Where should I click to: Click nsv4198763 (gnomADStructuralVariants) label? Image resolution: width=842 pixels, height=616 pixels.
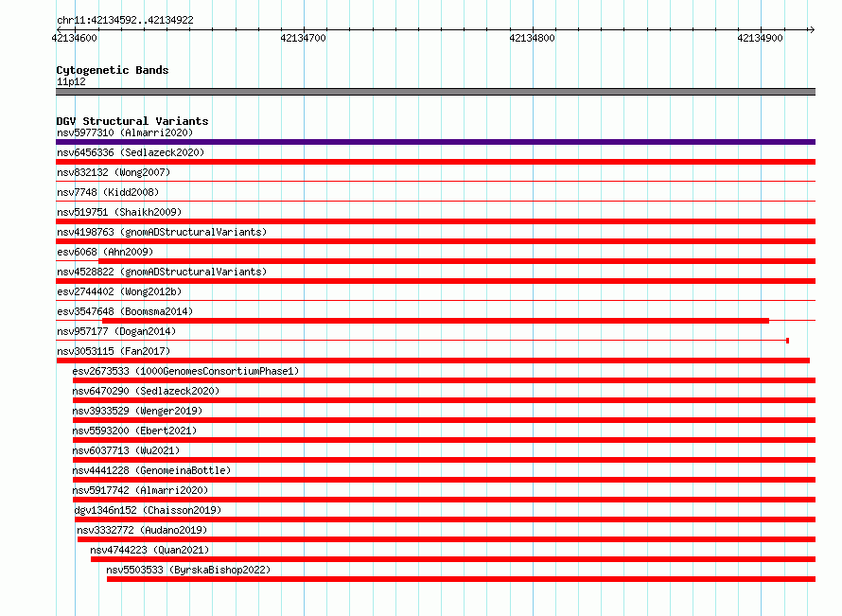[162, 232]
